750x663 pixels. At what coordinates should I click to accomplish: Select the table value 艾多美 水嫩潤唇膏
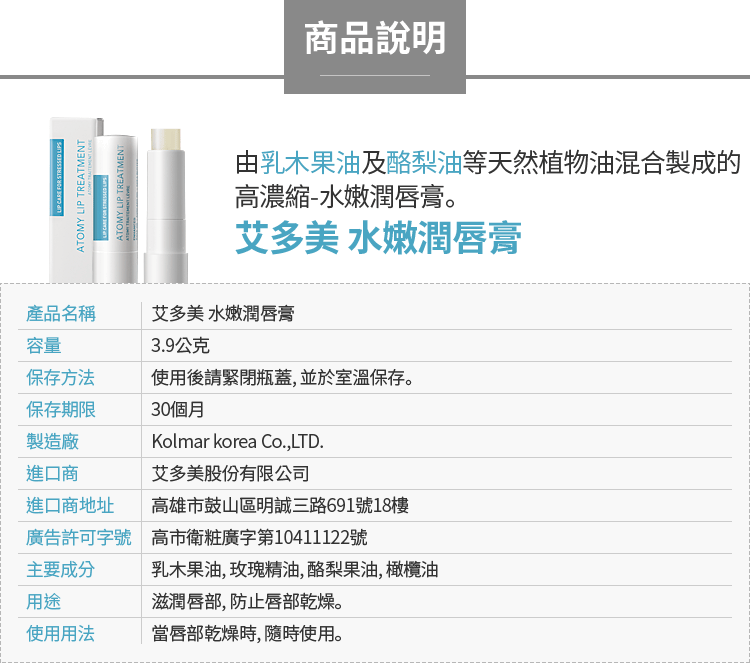tap(223, 314)
